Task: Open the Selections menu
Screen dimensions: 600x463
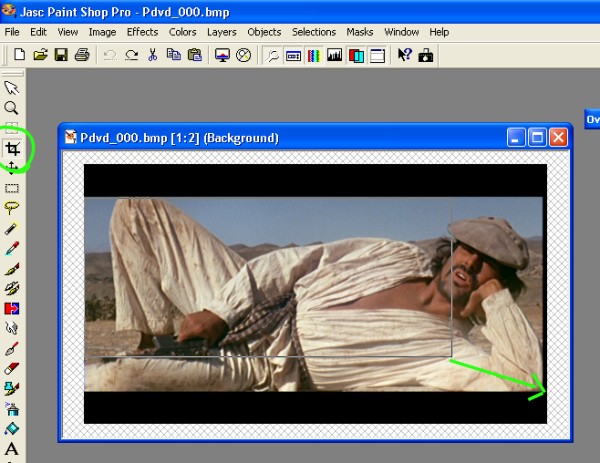Action: point(313,32)
